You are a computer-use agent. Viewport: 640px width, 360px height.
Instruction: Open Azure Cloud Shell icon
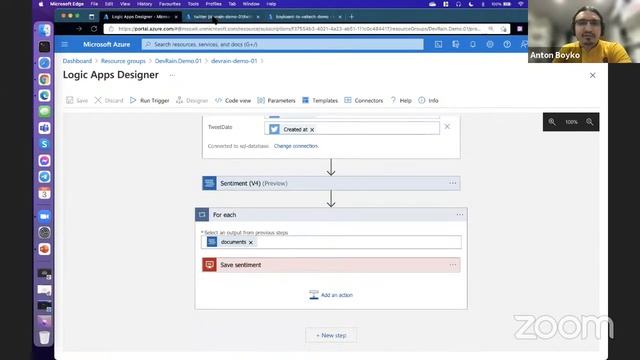pyautogui.click(x=438, y=44)
